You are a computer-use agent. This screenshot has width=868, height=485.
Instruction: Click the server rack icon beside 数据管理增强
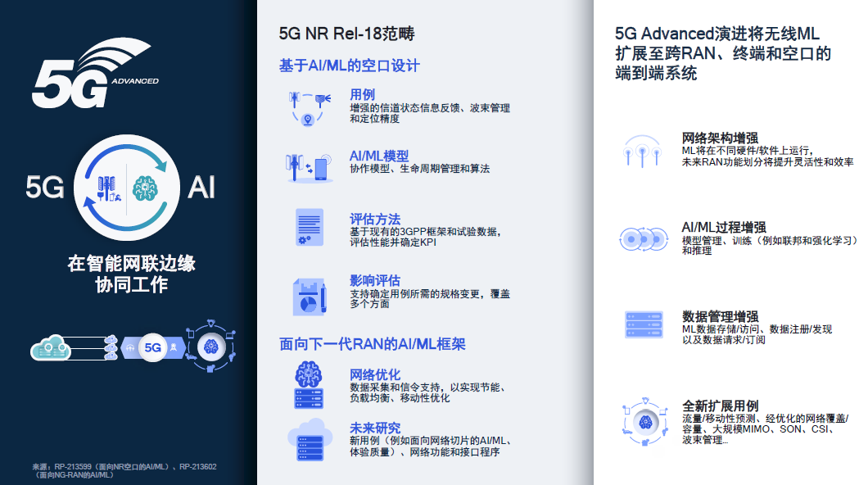pos(644,324)
